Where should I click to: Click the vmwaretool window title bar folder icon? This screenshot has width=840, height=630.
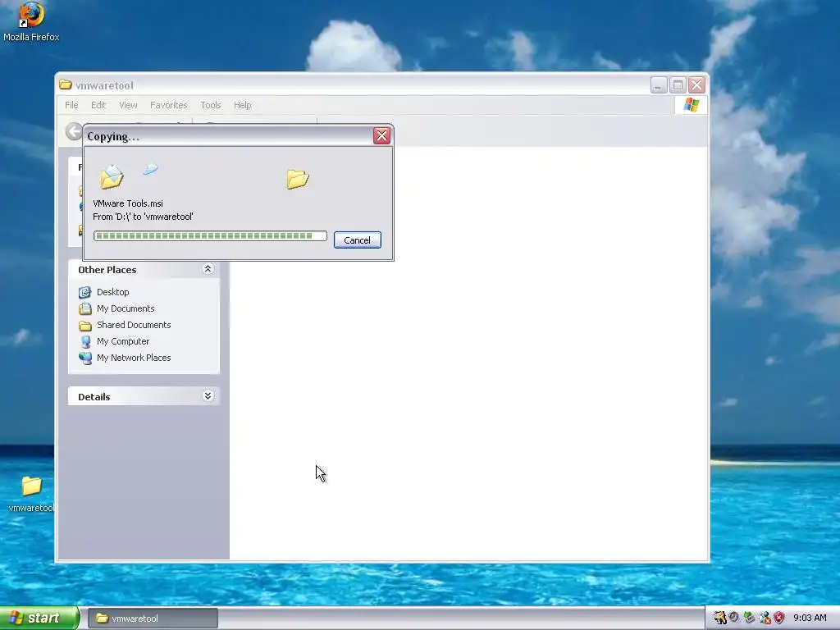[x=66, y=84]
